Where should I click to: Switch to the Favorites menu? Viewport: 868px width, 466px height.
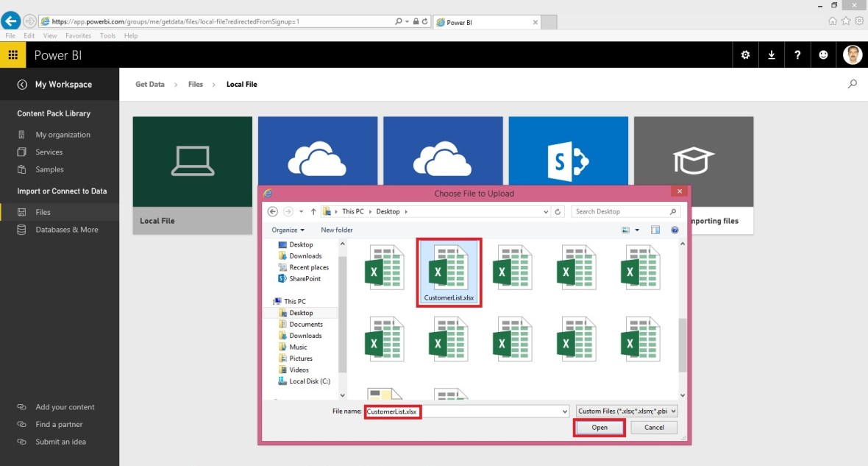(x=77, y=35)
